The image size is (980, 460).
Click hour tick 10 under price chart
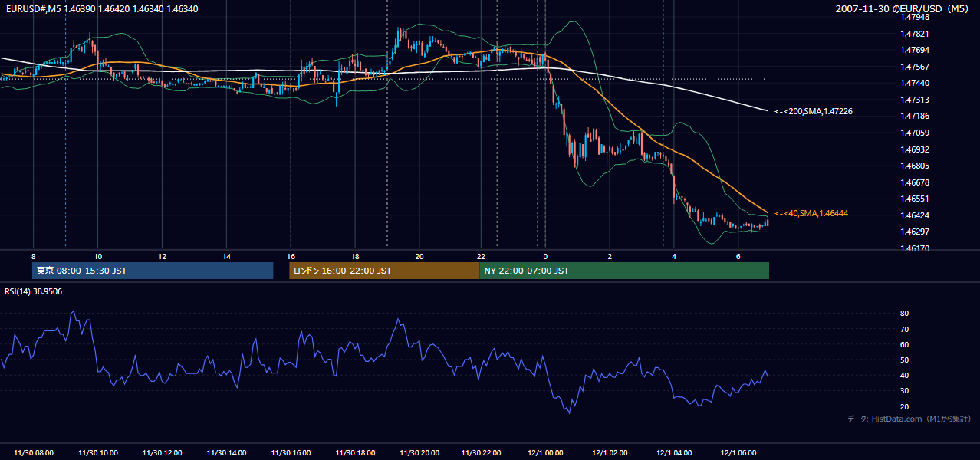(98, 256)
